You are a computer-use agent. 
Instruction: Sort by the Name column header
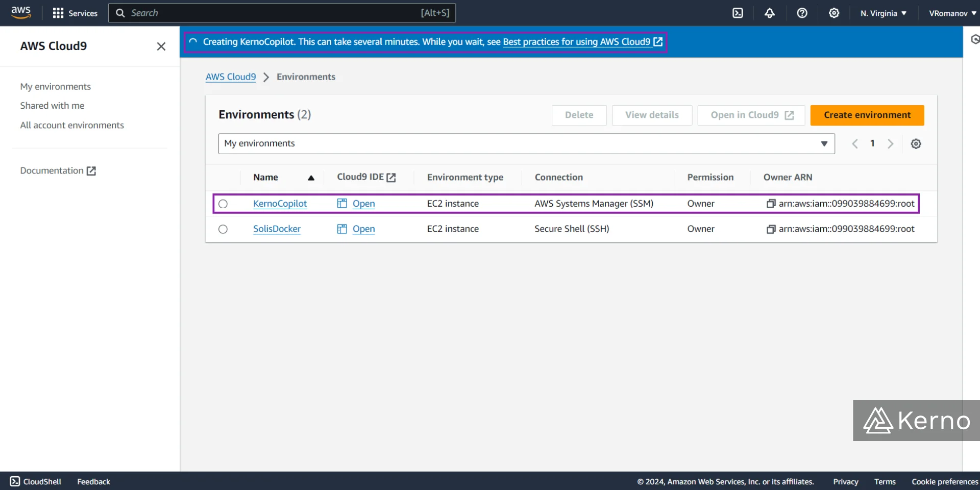coord(283,178)
